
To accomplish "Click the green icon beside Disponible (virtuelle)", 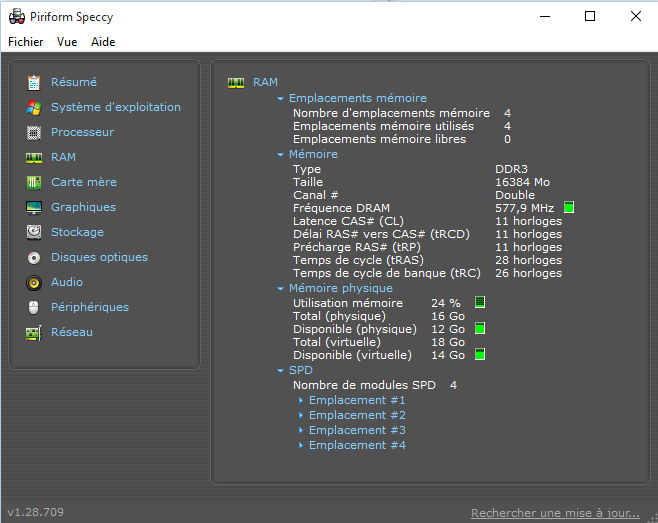I will [480, 354].
